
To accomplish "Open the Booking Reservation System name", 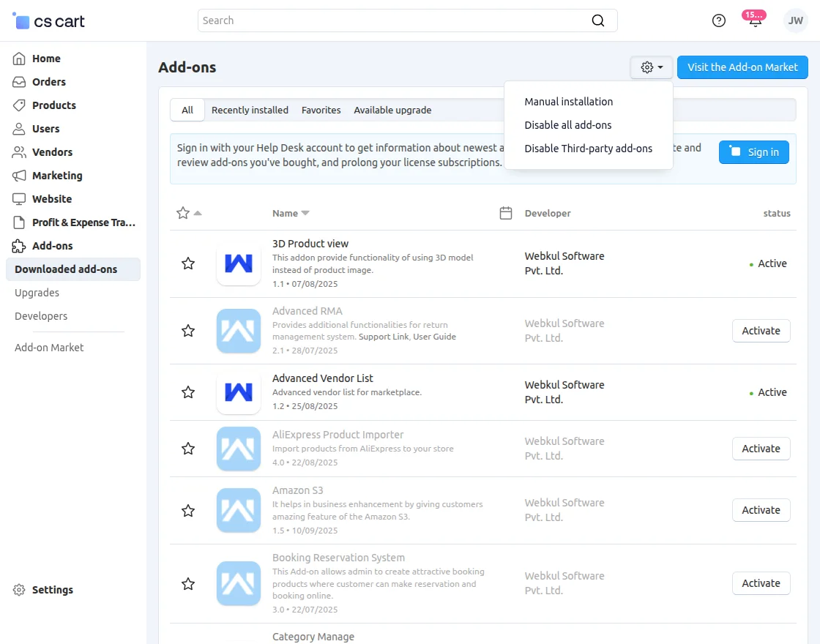I will click(338, 558).
